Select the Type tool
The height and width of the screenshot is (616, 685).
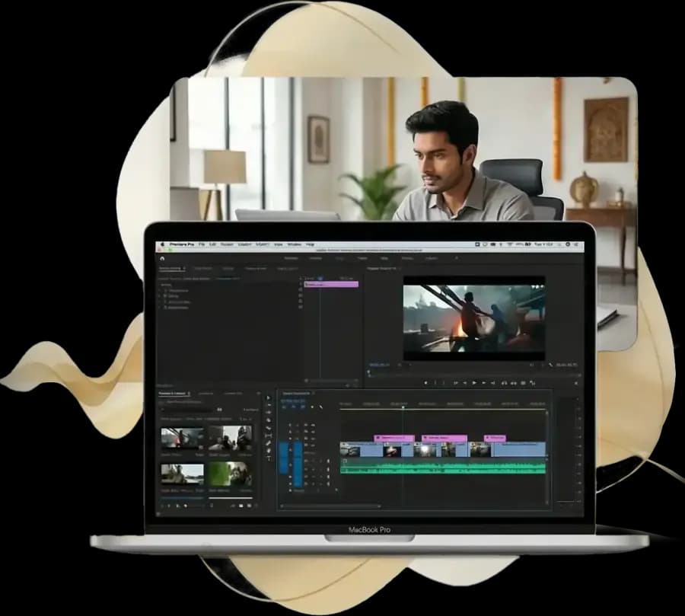click(x=269, y=459)
